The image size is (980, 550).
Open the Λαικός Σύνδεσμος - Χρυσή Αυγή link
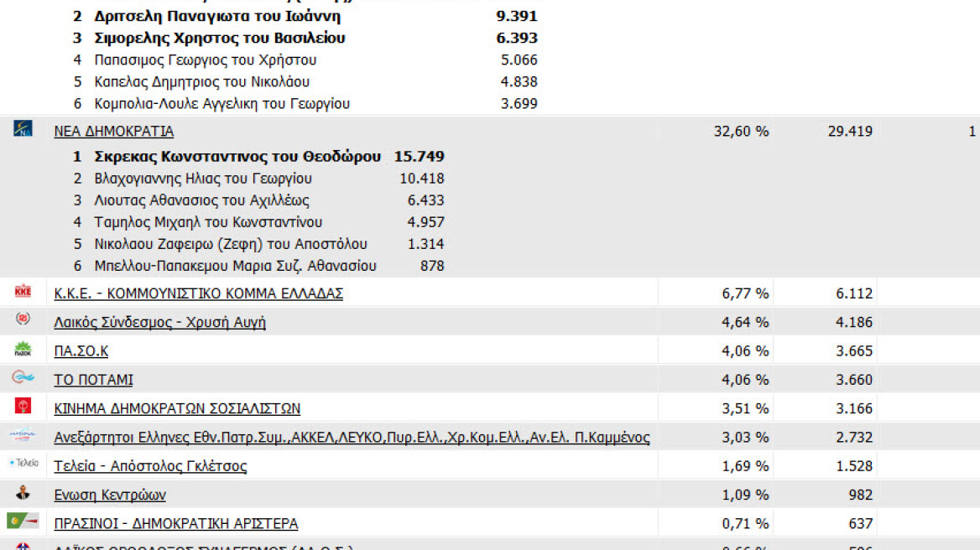tap(160, 322)
